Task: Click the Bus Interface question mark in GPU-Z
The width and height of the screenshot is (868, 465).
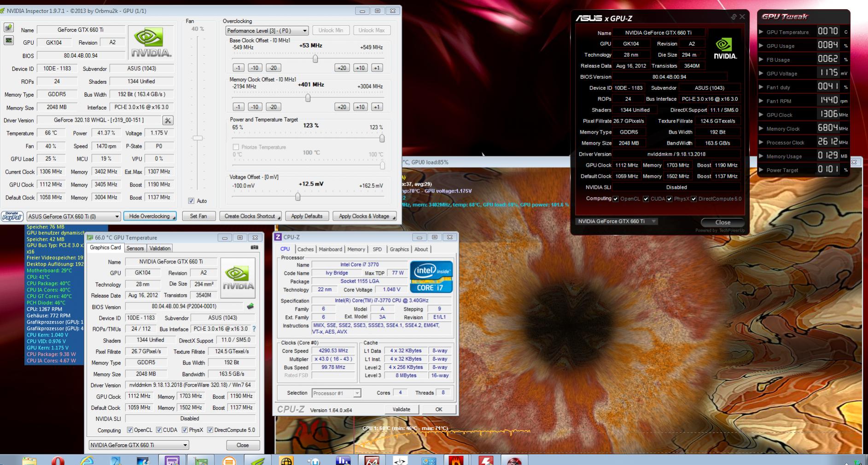Action: pyautogui.click(x=254, y=329)
